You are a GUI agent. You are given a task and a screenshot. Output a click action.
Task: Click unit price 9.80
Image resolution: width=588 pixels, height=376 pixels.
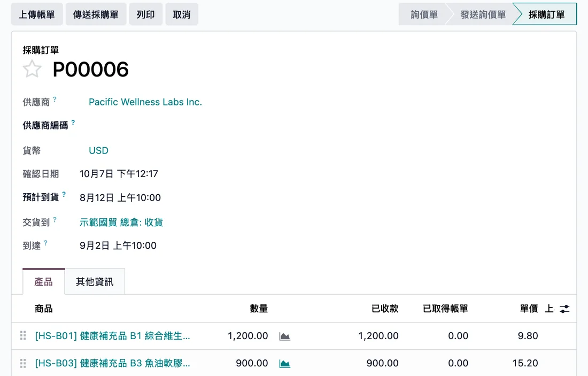(x=528, y=336)
